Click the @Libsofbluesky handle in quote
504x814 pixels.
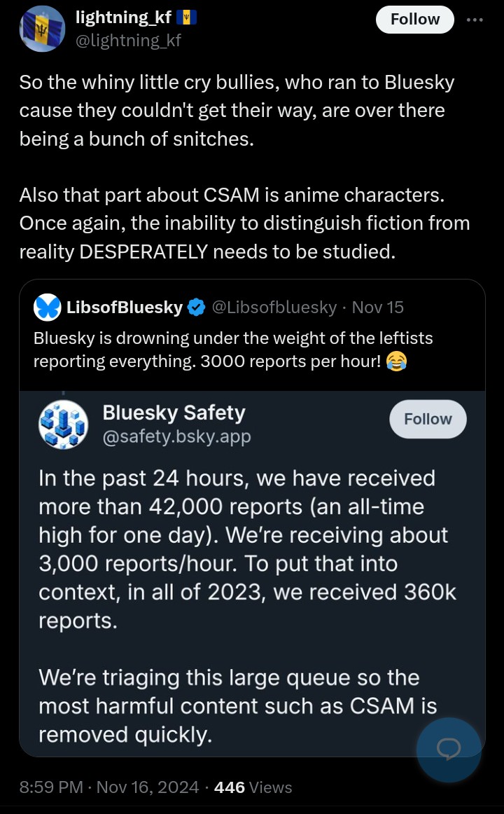(274, 308)
